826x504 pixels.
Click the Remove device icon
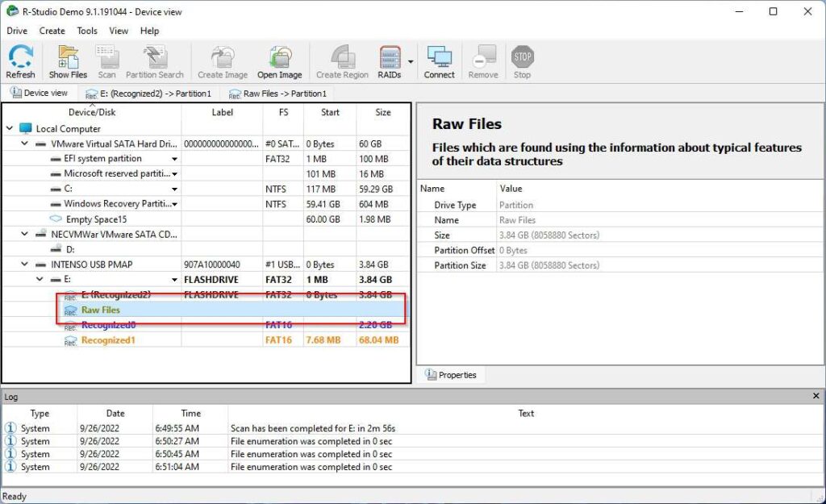(482, 60)
